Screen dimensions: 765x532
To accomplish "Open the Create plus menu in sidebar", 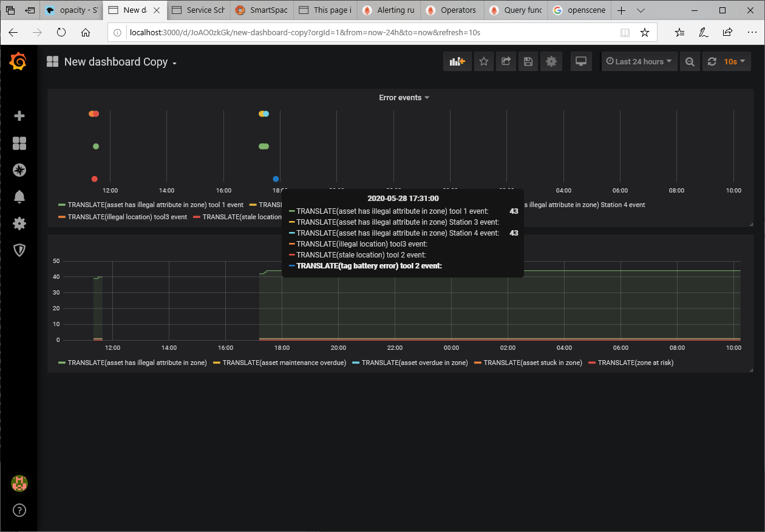I will pyautogui.click(x=19, y=116).
